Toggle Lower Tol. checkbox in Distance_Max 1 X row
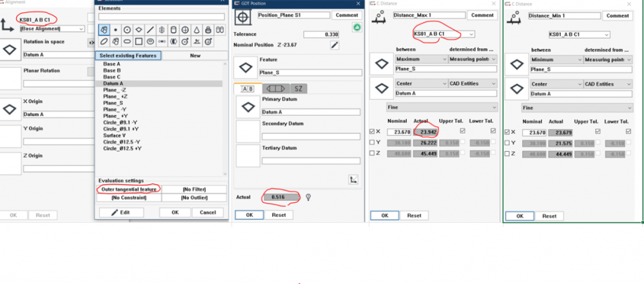Image resolution: width=644 pixels, height=284 pixels. (x=493, y=131)
